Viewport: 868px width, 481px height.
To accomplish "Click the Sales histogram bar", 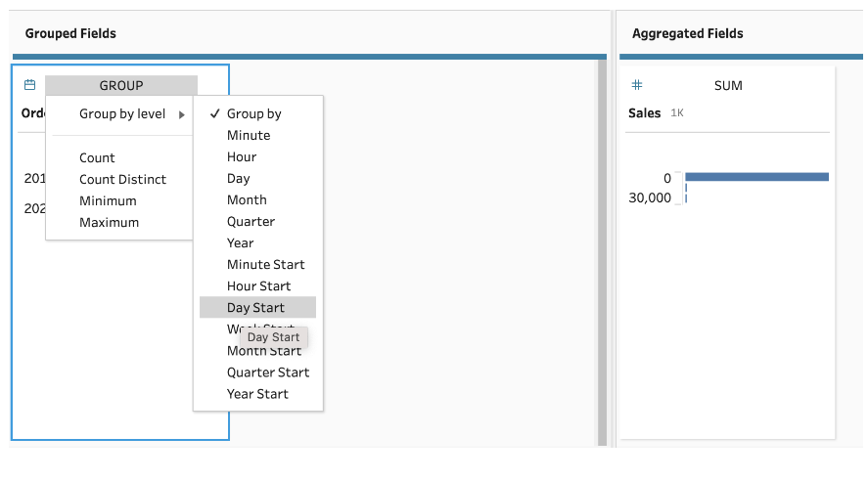I will click(755, 177).
